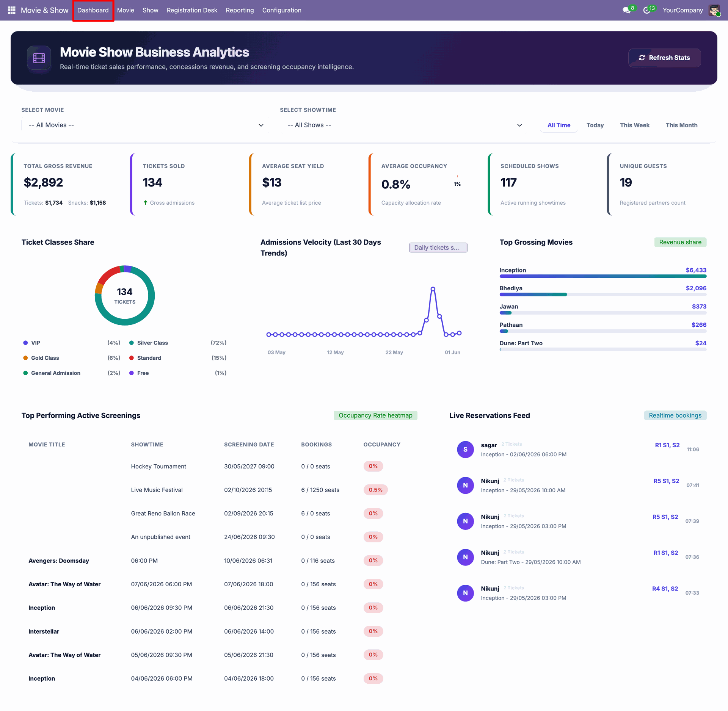The width and height of the screenshot is (728, 711).
Task: Open the Registration Desk menu
Action: [x=192, y=10]
